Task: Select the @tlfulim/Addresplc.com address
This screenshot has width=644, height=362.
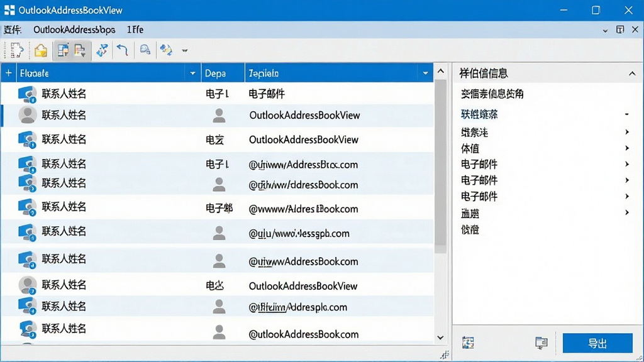Action: (297, 307)
